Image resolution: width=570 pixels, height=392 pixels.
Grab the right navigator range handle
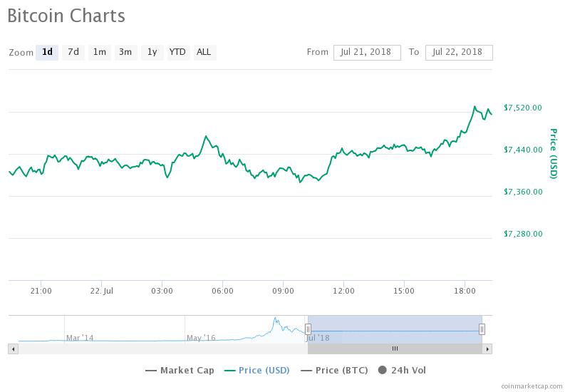(x=482, y=329)
